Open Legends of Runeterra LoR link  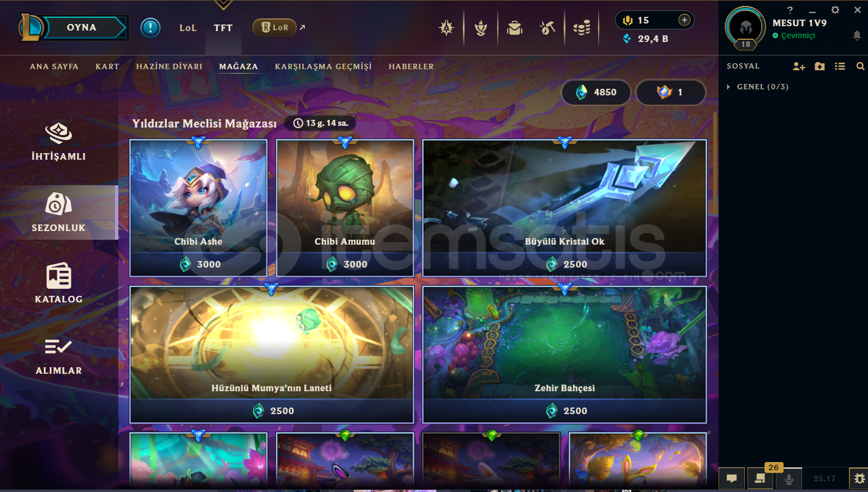click(x=275, y=27)
